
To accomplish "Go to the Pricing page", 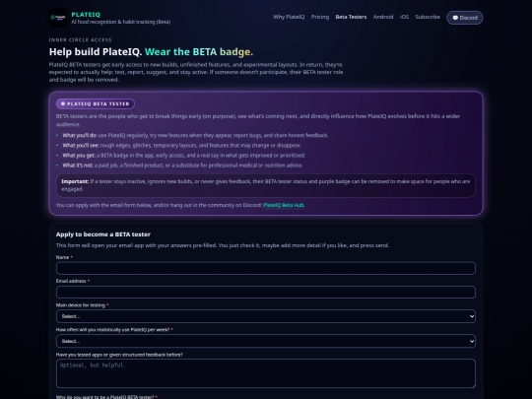I will click(320, 17).
